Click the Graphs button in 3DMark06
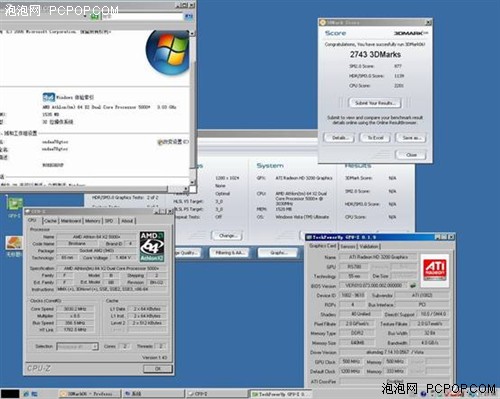This screenshot has width=500, height=399. (278, 253)
